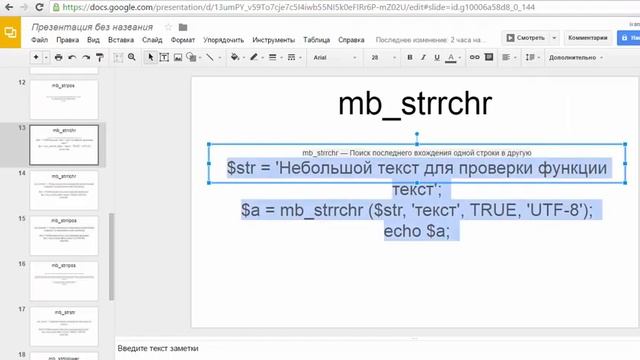Open the Вид menu

(93, 40)
